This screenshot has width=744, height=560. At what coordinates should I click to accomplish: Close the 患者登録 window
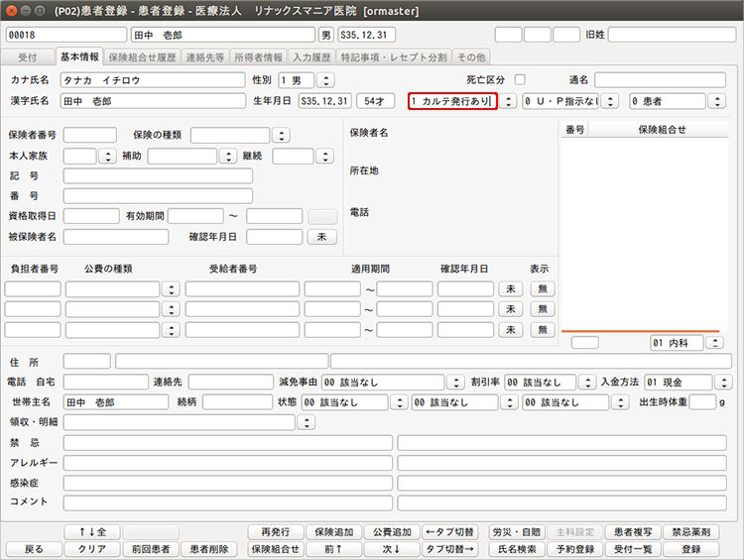coord(11,11)
